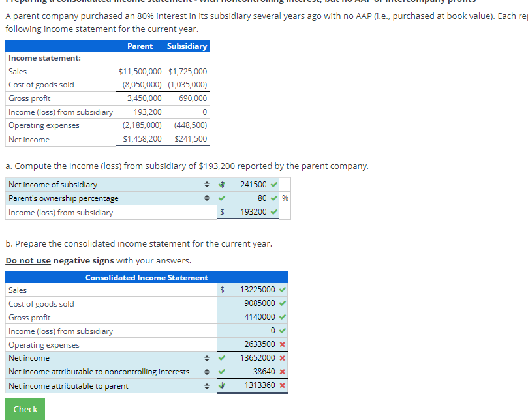Edit the noncontrolling interests field 38640
Image resolution: width=528 pixels, height=420 pixels.
253,372
